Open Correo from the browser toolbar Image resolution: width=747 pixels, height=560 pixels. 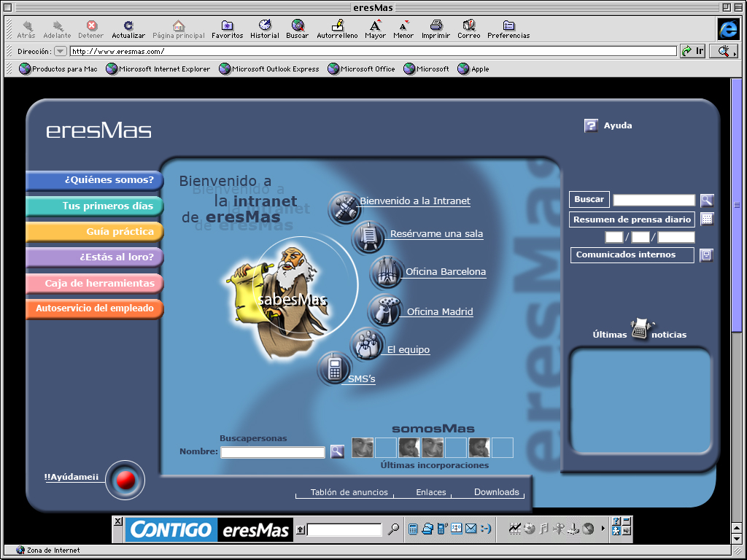pyautogui.click(x=469, y=26)
